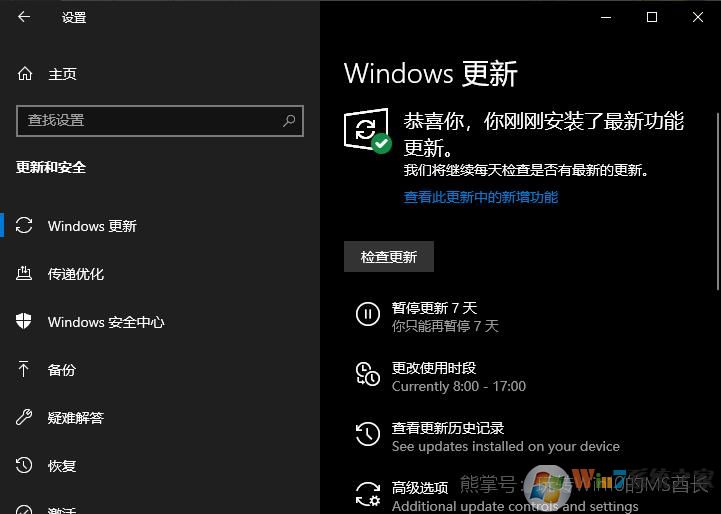
Task: Click 'Currently 8:00 - 17:00' text
Action: coord(458,386)
